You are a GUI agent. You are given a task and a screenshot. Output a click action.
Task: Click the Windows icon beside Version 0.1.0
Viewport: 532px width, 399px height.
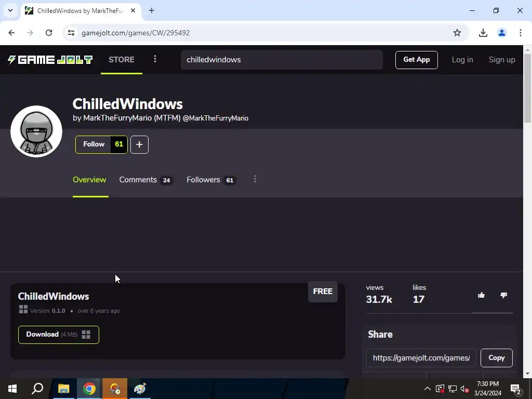coord(23,310)
